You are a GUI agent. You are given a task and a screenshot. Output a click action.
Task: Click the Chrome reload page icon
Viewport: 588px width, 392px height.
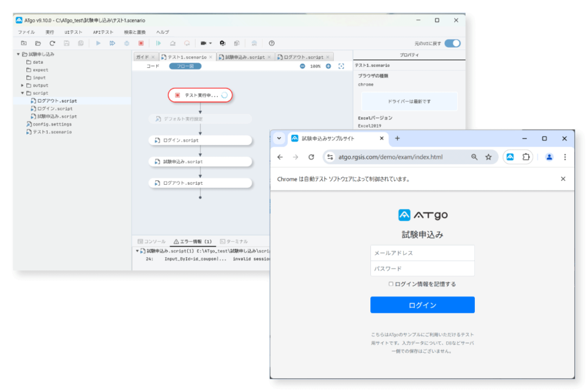click(x=311, y=157)
